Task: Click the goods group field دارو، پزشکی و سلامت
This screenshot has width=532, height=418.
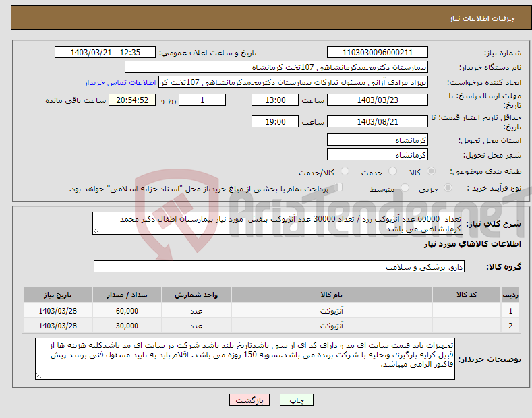Action: (x=279, y=267)
